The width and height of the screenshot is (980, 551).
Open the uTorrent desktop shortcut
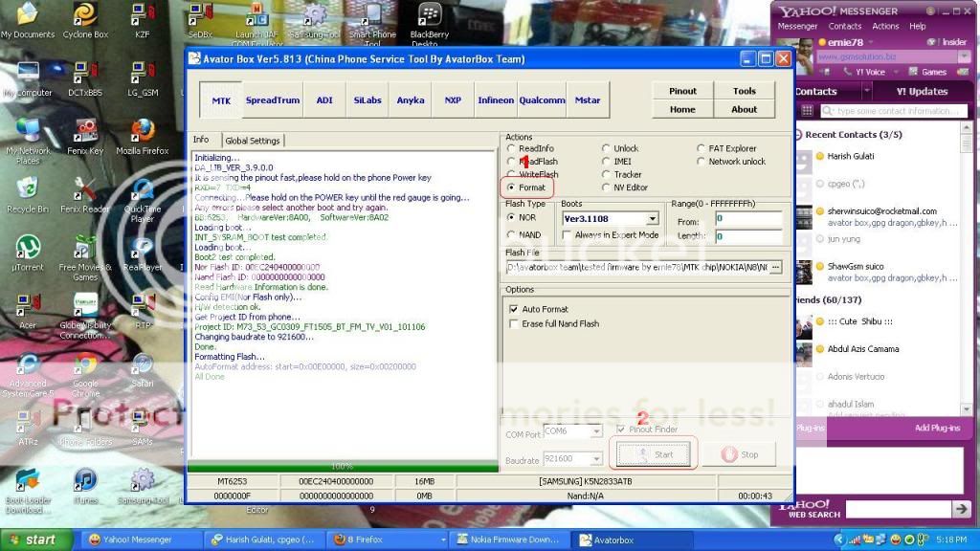28,249
